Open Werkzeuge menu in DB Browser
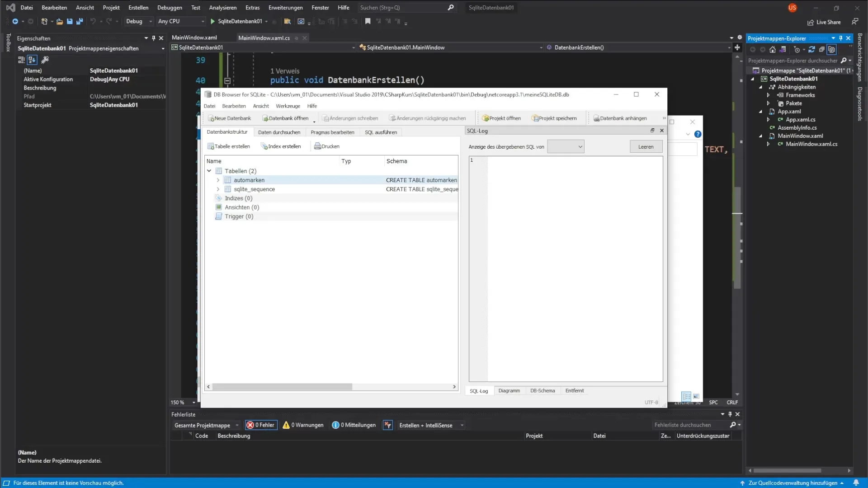The width and height of the screenshot is (868, 488). pos(288,106)
